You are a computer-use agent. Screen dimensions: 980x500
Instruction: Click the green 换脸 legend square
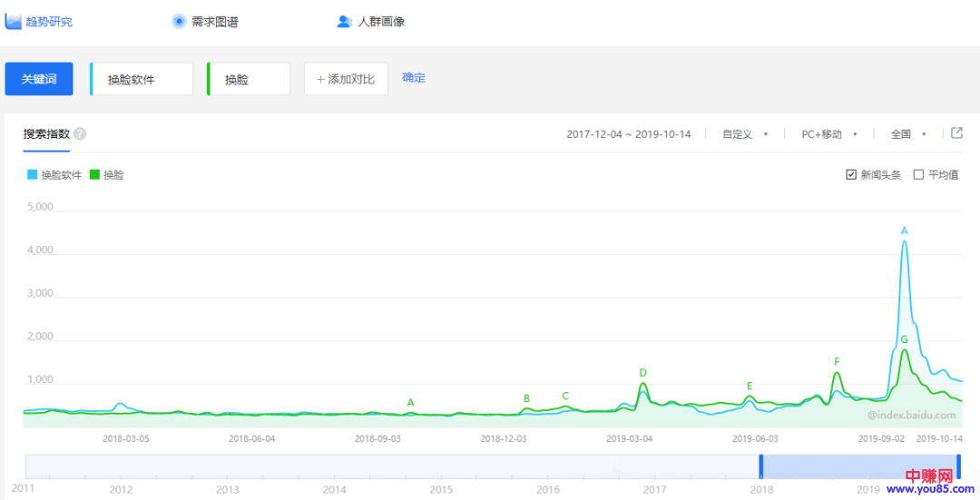point(94,175)
